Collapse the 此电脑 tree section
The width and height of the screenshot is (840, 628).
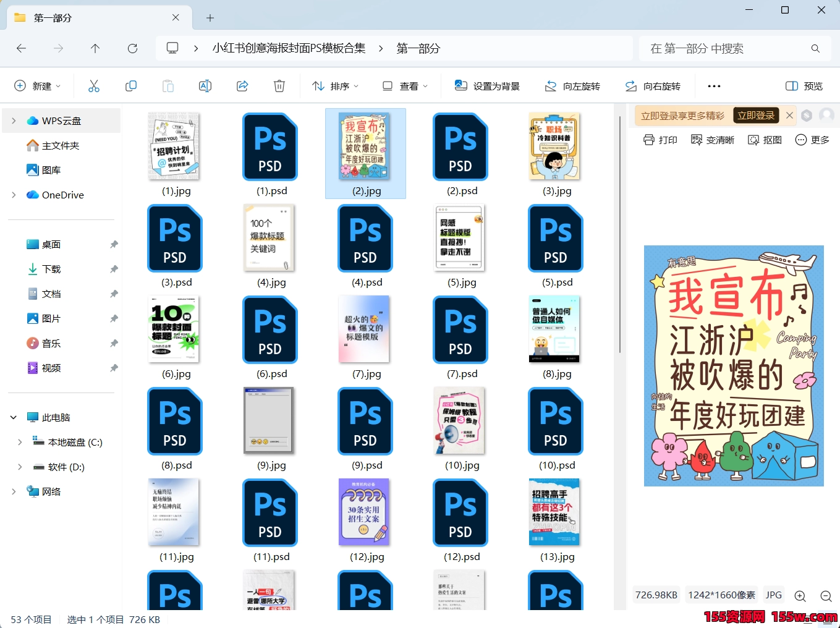[x=13, y=417]
